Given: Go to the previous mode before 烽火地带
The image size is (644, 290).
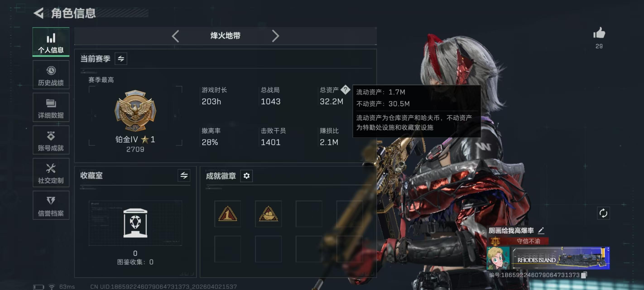Looking at the screenshot, I should click(x=175, y=36).
